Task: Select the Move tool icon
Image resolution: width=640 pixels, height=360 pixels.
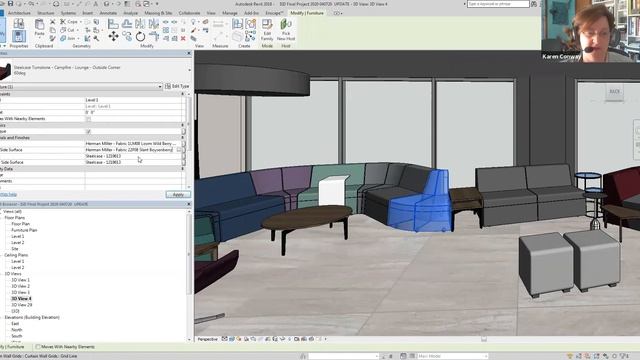Action: [x=113, y=36]
